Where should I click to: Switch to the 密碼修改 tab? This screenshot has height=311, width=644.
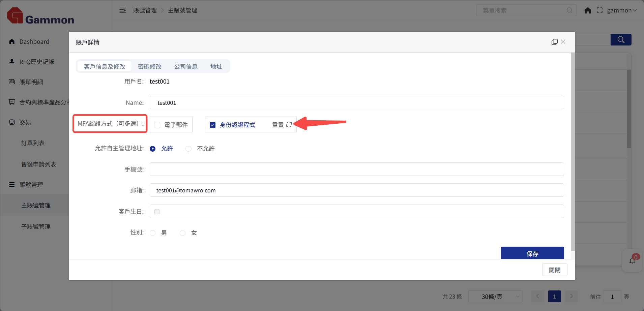149,66
